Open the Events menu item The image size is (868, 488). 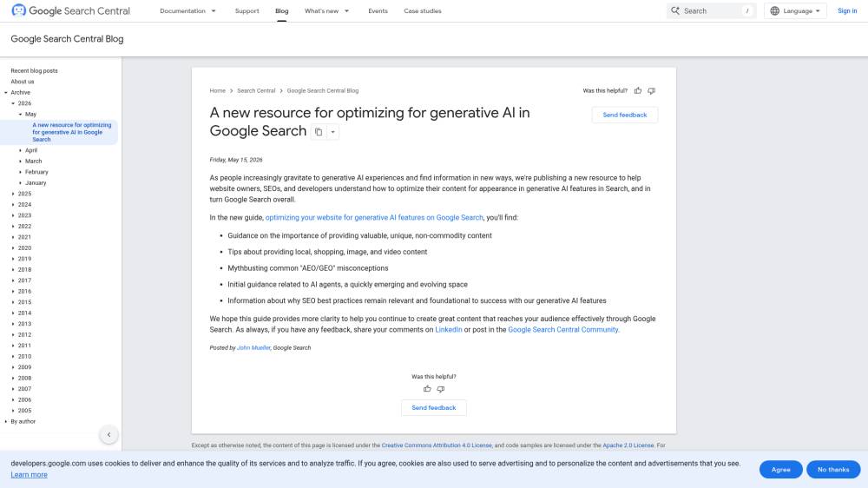(x=378, y=10)
